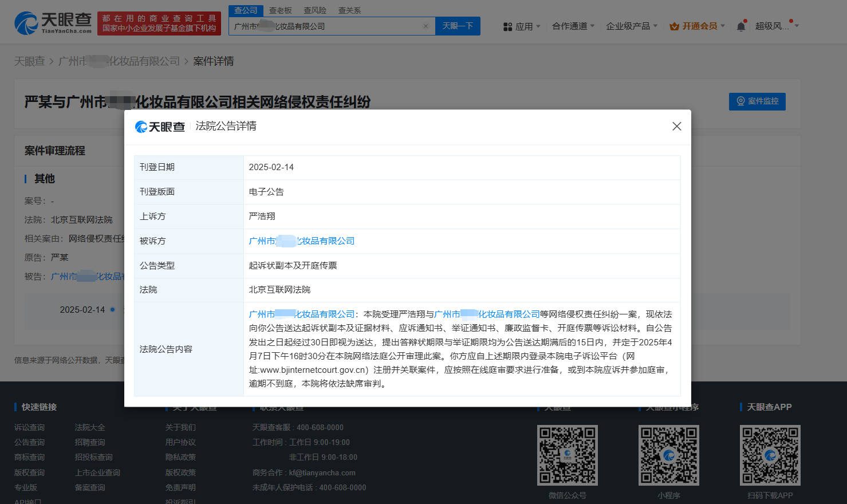Click the VIP crown icon
Viewport: 847px width, 504px height.
pyautogui.click(x=674, y=26)
